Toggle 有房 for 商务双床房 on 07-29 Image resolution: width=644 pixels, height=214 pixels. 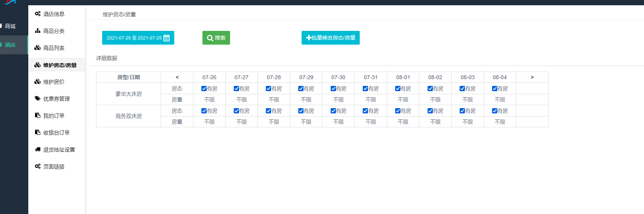(301, 111)
